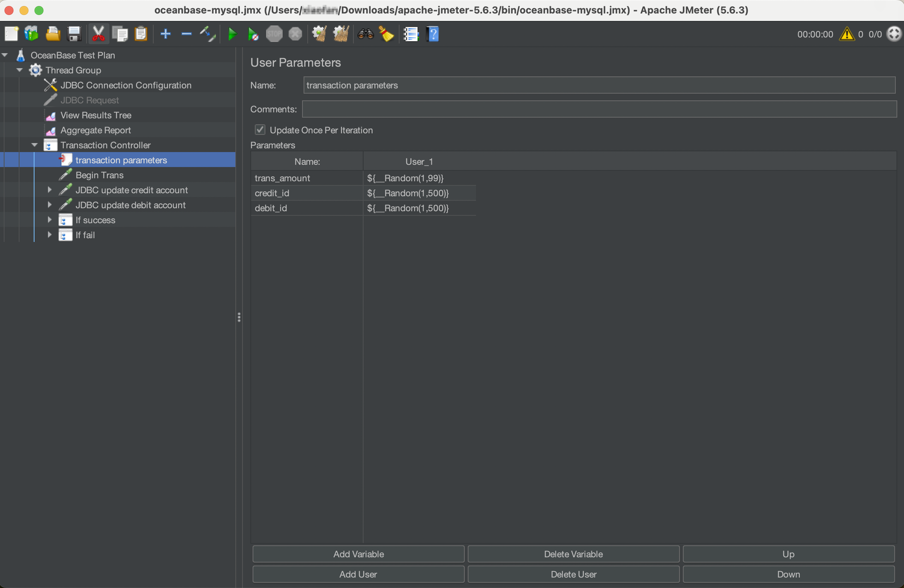Collapse the Transaction Controller node
The height and width of the screenshot is (588, 904).
(x=34, y=145)
